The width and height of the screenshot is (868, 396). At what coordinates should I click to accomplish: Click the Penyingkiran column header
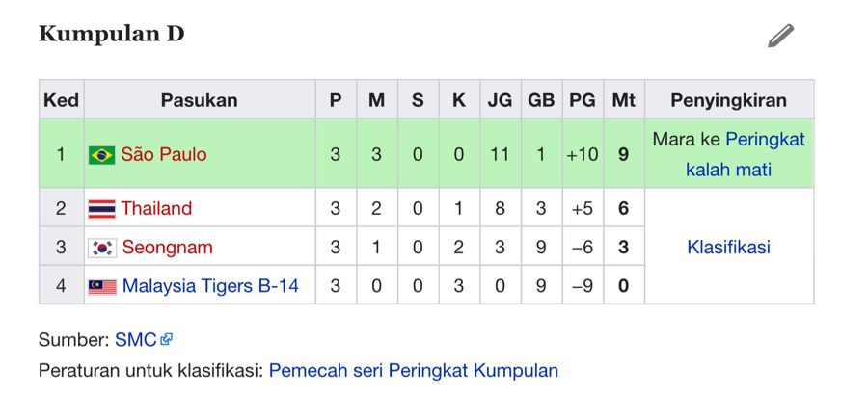point(728,100)
